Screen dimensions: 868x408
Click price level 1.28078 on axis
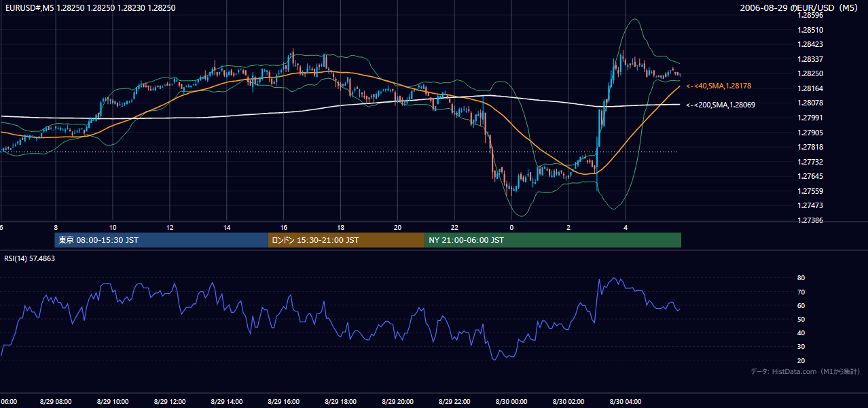[x=810, y=103]
